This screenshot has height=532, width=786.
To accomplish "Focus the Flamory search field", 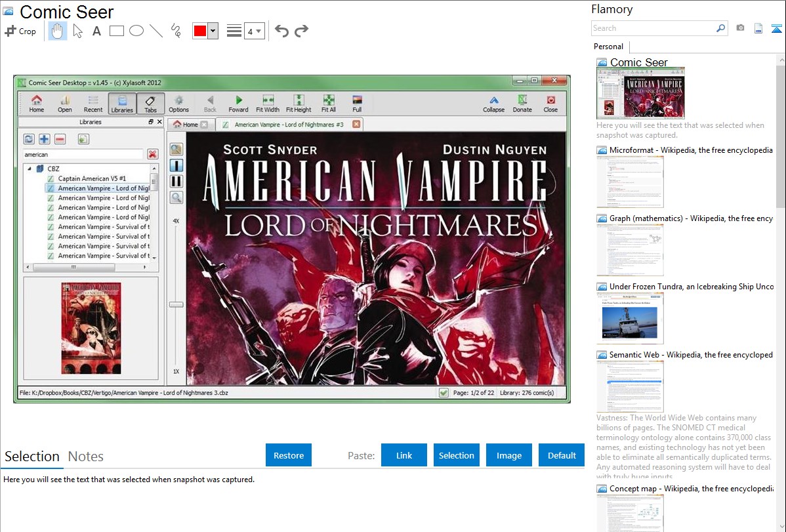I will coord(653,28).
